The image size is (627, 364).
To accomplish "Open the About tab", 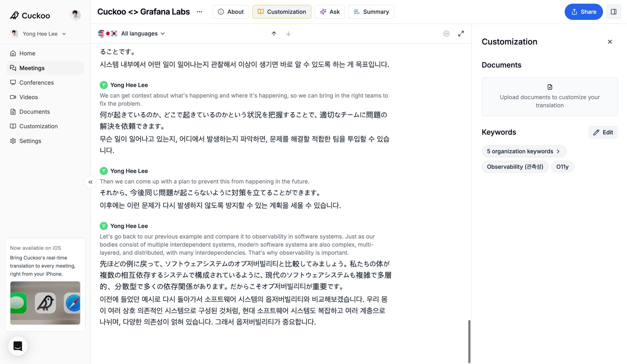I will click(230, 12).
